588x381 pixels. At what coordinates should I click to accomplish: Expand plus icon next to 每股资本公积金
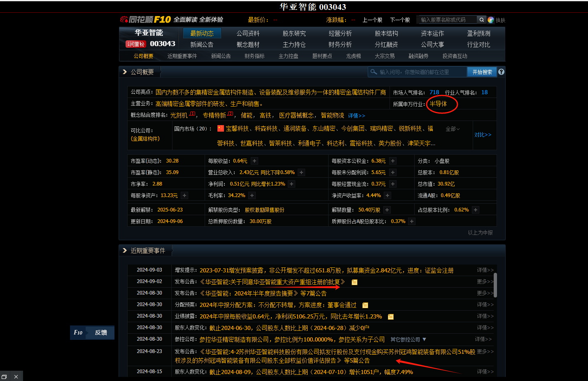coord(393,161)
